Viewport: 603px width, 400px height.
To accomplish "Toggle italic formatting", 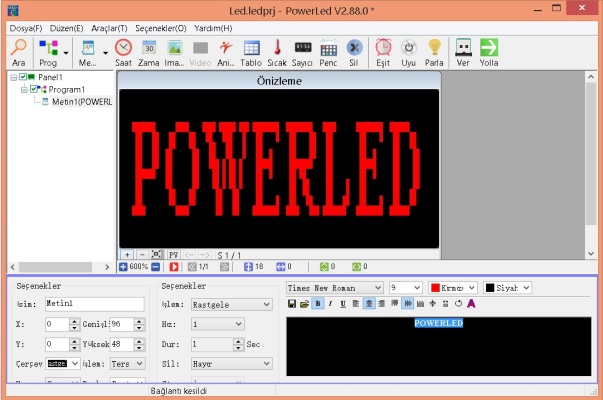I will click(x=330, y=304).
